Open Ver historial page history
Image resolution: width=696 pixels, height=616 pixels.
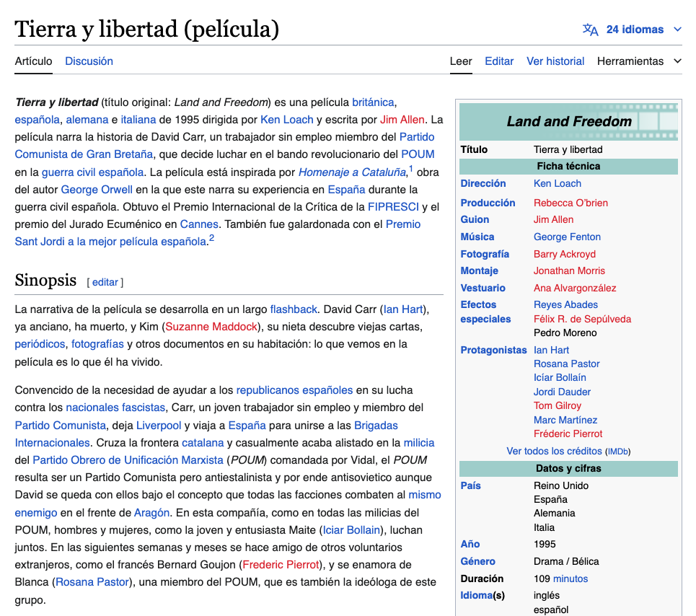click(x=555, y=61)
